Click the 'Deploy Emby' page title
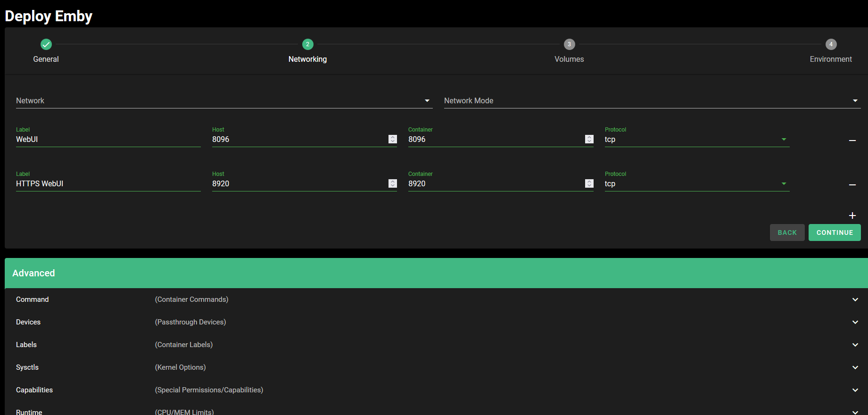Viewport: 868px width, 415px height. pos(49,16)
